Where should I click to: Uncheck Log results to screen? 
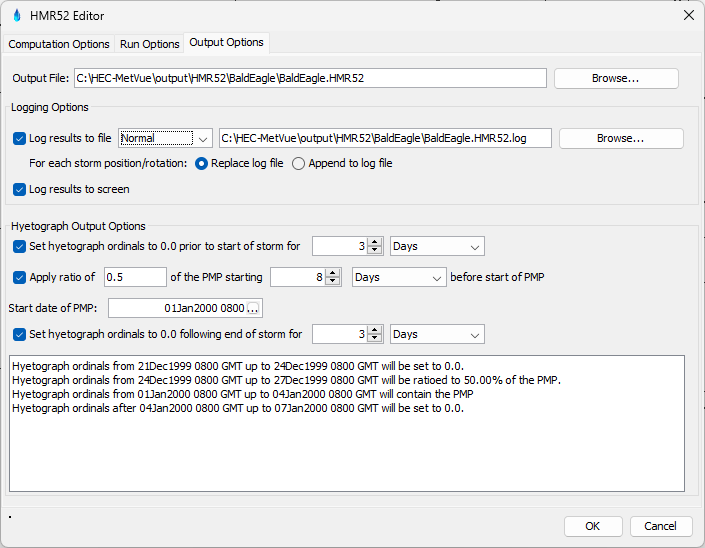tap(20, 189)
